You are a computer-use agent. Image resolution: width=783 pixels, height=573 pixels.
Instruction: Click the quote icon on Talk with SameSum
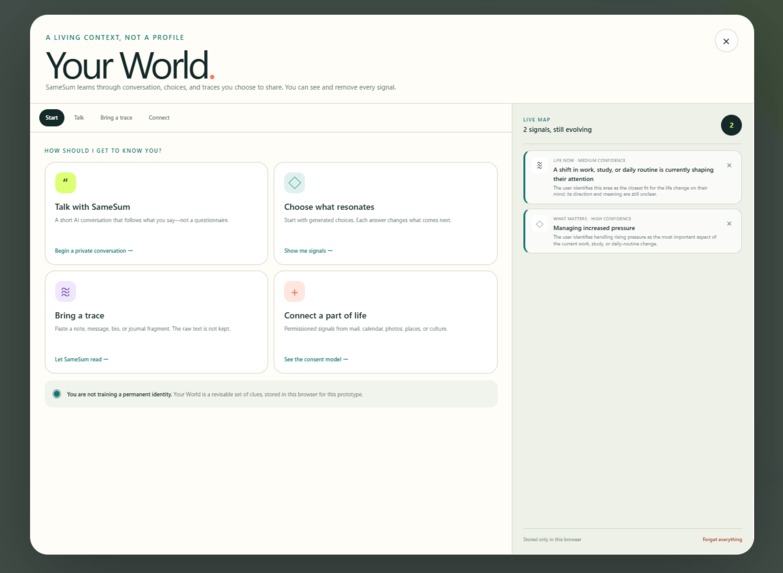click(65, 183)
